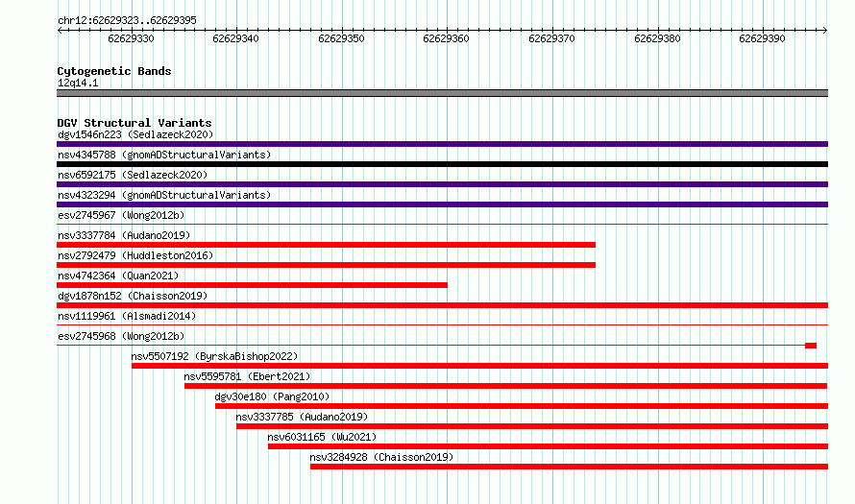Open variant dgv1878n152 (Chaisson2019) label
This screenshot has width=855, height=504.
[x=133, y=296]
